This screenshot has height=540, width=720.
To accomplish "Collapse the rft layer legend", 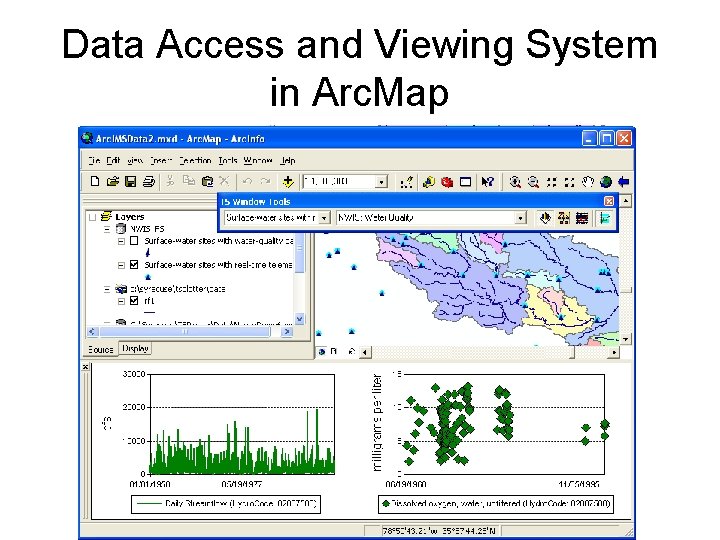I will pos(121,301).
